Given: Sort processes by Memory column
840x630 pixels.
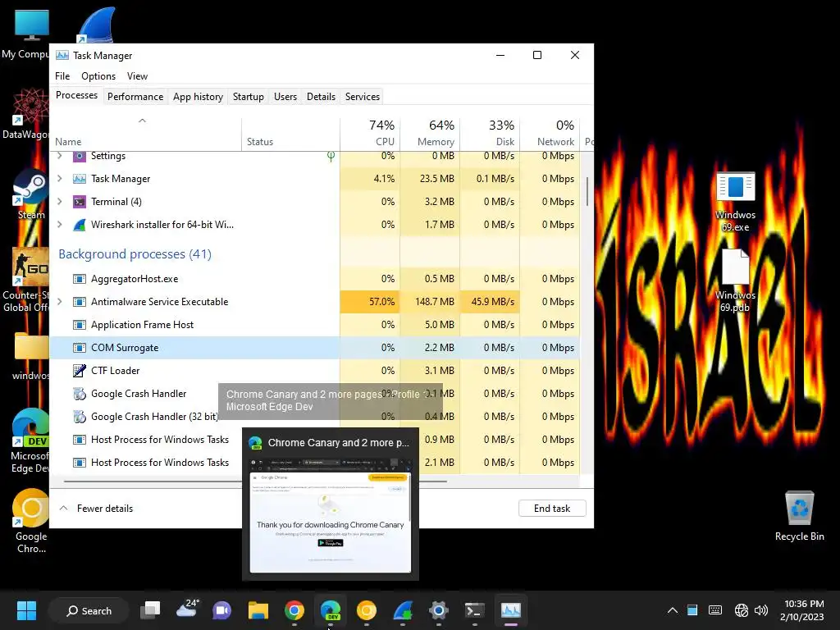Looking at the screenshot, I should 430,133.
